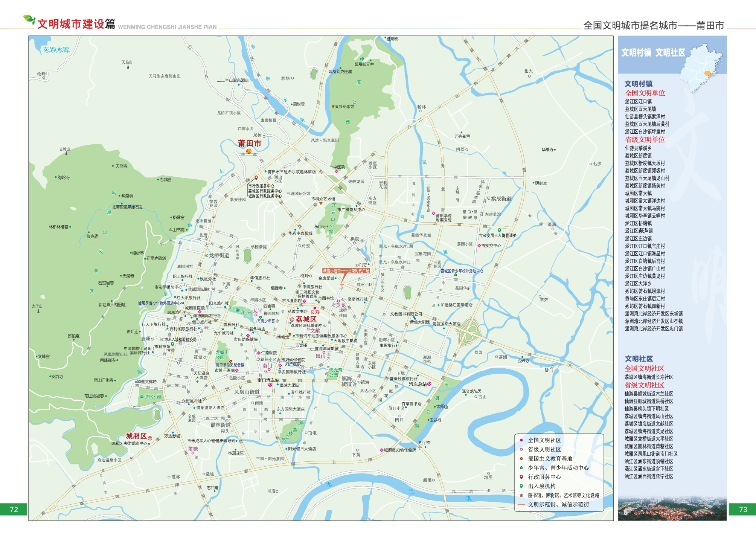
Task: Click the 全国文明城市提名城市——莆田市 header
Action: coord(654,26)
